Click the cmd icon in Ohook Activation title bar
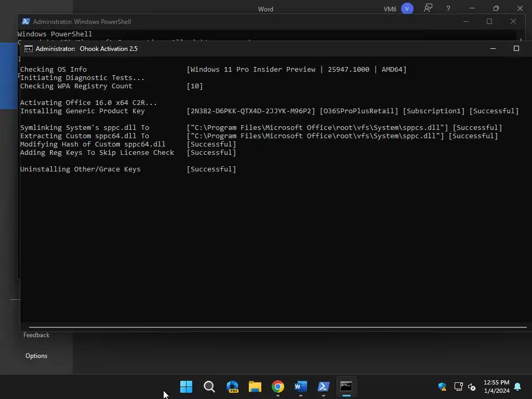Screen dimensions: 532x399 point(29,49)
